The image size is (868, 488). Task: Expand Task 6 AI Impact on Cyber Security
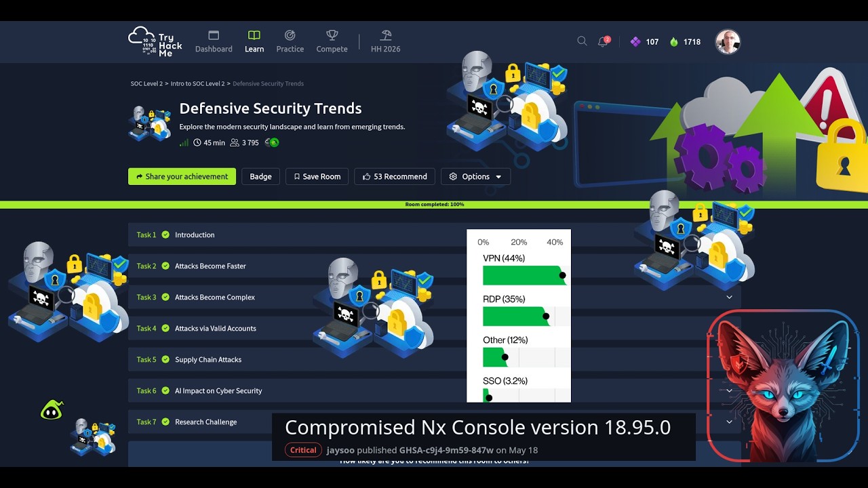pos(434,391)
